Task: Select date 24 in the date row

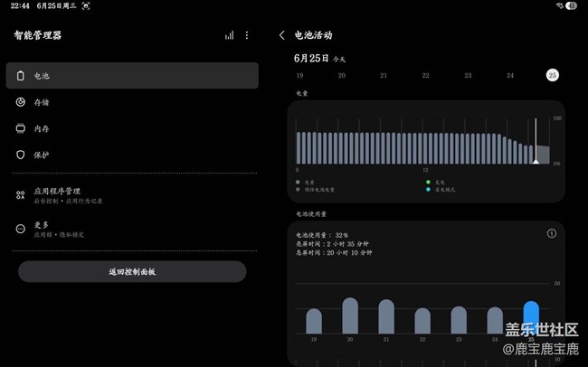Action: tap(510, 75)
